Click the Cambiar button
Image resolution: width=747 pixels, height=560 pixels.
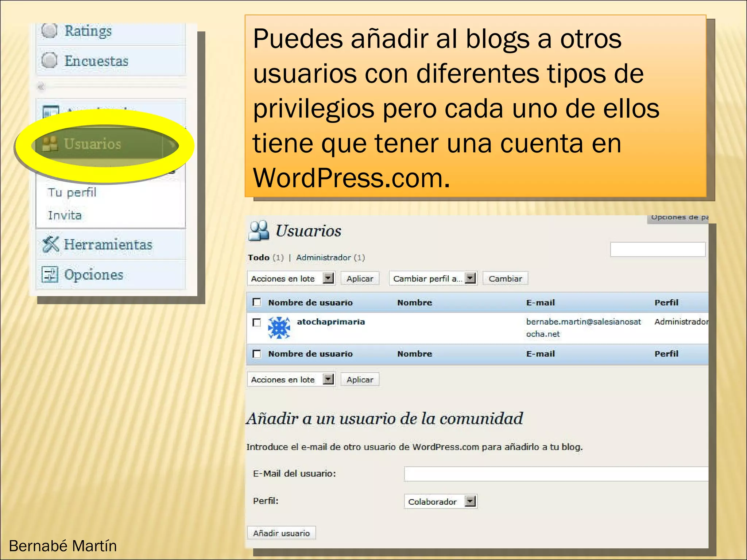[x=505, y=279]
